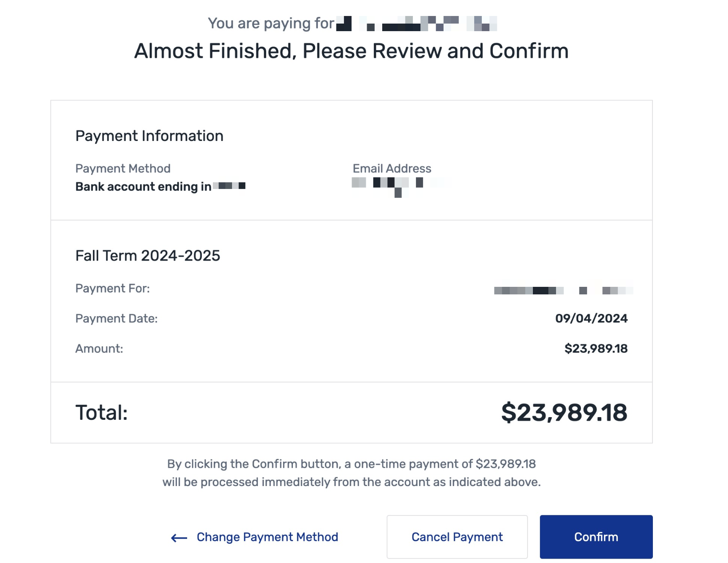Click the left arrow back icon
The height and width of the screenshot is (563, 728).
[179, 538]
